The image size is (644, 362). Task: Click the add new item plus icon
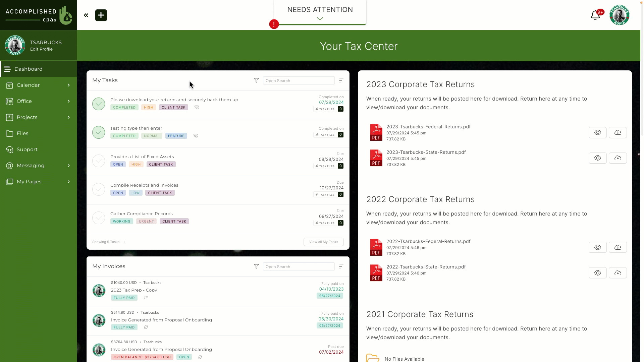pyautogui.click(x=101, y=15)
